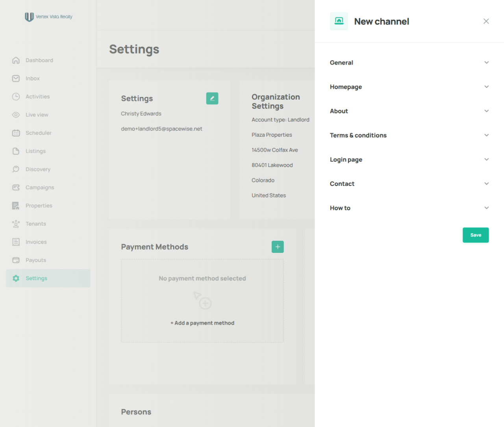Open the Dashboard home icon
Screen dimensions: 504x427
tap(16, 60)
